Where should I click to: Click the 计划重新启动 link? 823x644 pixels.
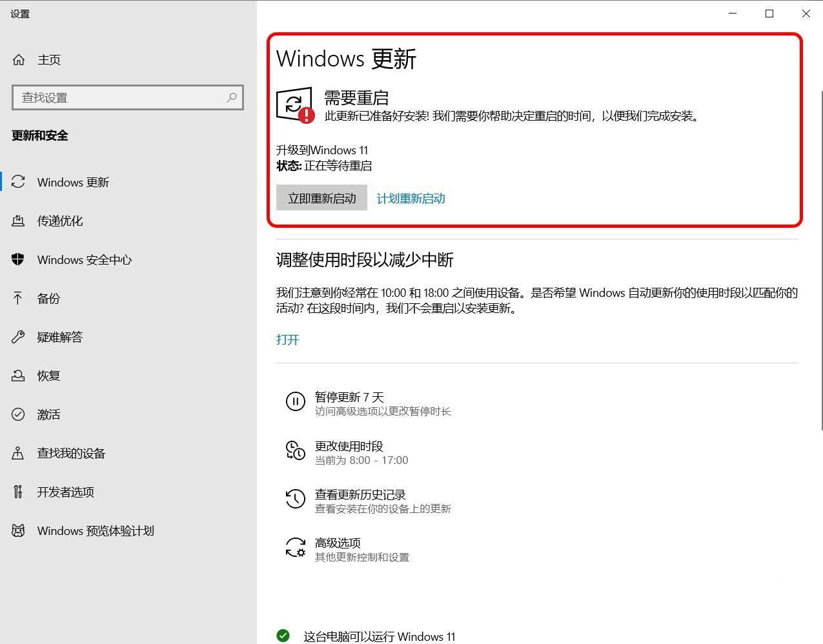411,199
